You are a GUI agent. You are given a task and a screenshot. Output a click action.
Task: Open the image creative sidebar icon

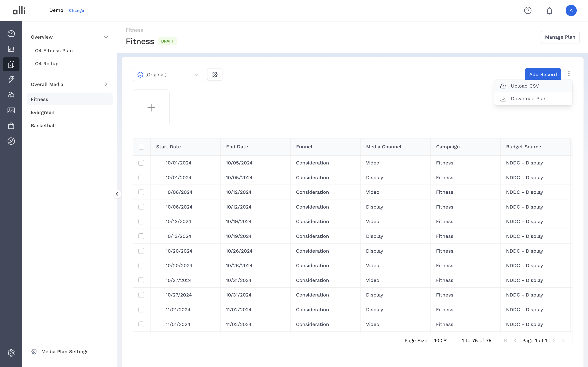click(11, 110)
